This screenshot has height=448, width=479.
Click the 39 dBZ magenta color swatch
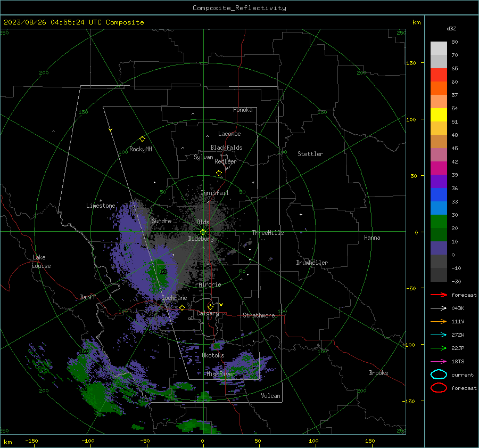(x=439, y=168)
